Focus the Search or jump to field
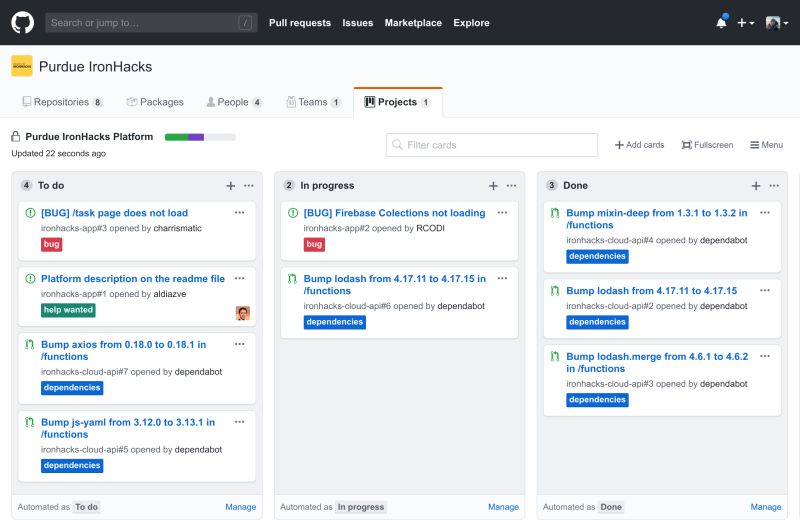The height and width of the screenshot is (531, 800). 151,22
